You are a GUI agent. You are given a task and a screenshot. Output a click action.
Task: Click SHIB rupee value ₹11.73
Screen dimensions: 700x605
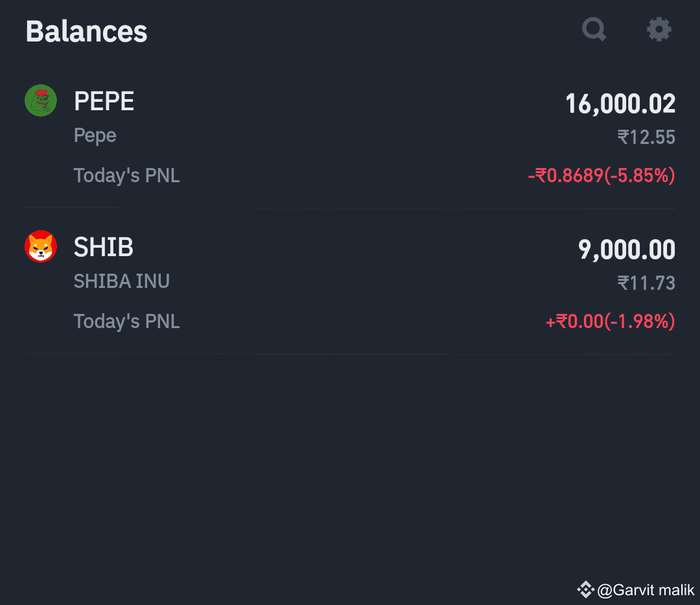point(646,283)
